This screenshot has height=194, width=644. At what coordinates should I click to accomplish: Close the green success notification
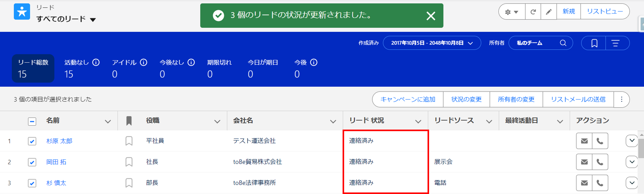tap(430, 16)
